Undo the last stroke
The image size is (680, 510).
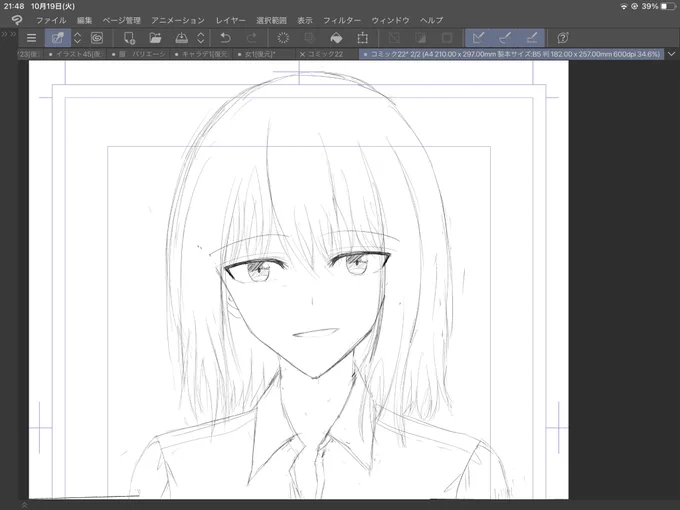tap(225, 38)
